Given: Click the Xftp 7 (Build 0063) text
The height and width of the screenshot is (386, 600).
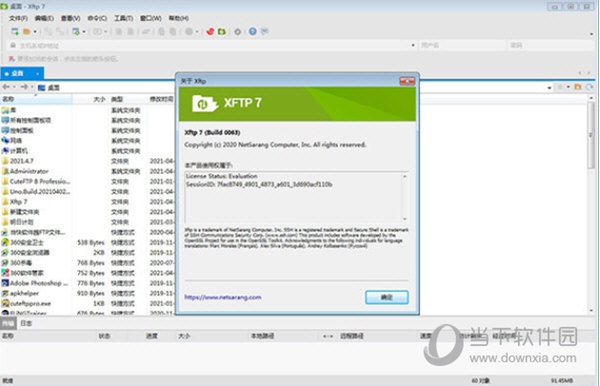Looking at the screenshot, I should tap(212, 132).
